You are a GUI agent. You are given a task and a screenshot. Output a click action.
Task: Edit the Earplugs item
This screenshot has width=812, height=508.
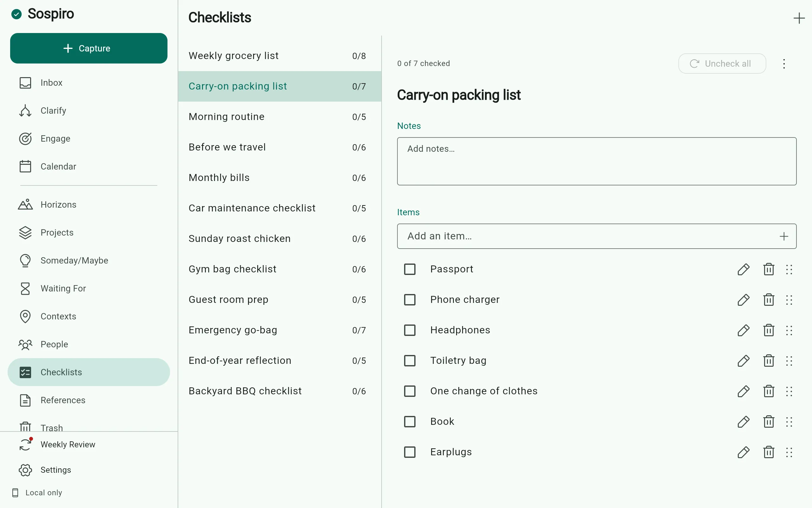(743, 452)
